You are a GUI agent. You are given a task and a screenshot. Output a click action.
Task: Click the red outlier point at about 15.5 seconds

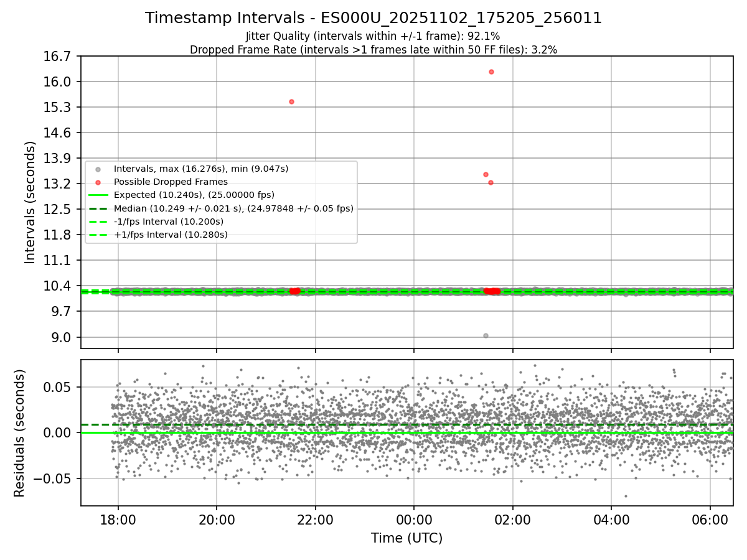point(291,101)
